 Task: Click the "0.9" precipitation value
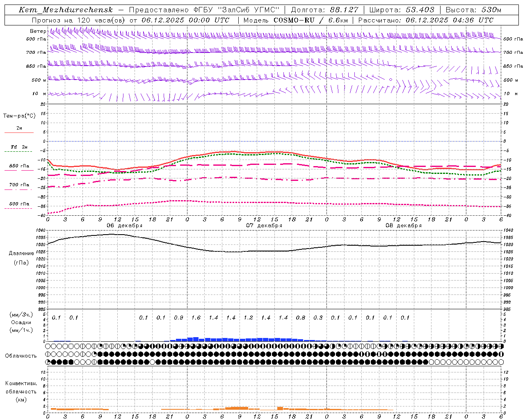click(178, 318)
